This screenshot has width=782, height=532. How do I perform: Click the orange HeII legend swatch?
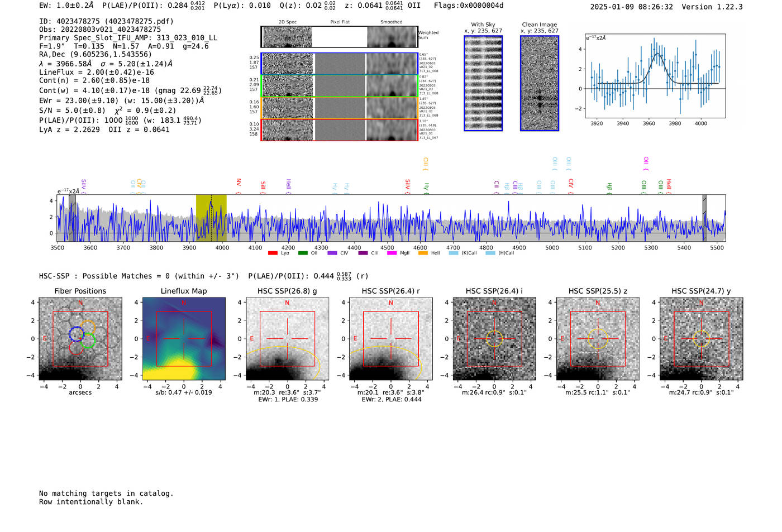tap(423, 253)
